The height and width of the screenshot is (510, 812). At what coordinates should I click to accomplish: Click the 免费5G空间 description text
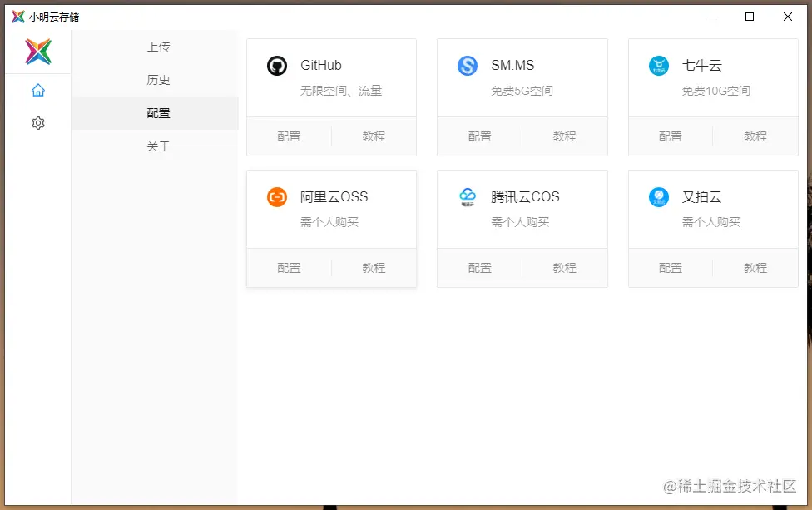(x=522, y=91)
